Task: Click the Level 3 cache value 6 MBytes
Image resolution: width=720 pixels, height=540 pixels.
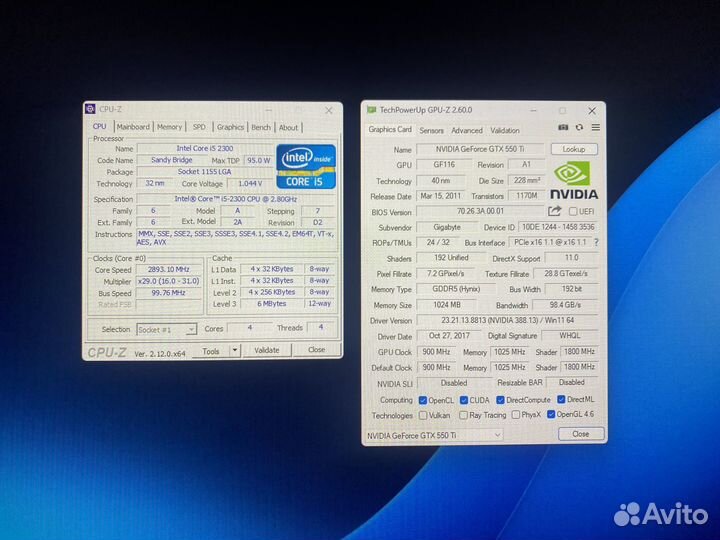Action: pos(272,304)
